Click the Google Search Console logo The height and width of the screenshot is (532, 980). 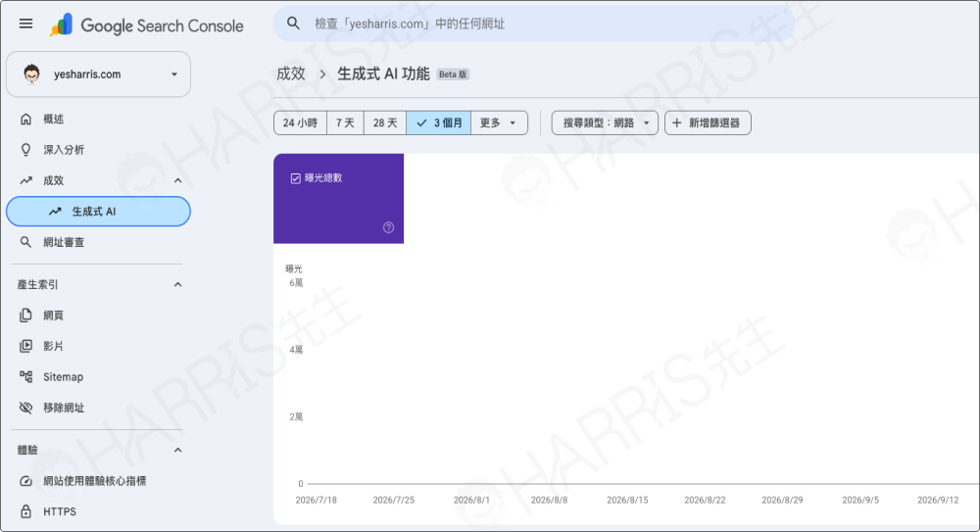[x=147, y=25]
